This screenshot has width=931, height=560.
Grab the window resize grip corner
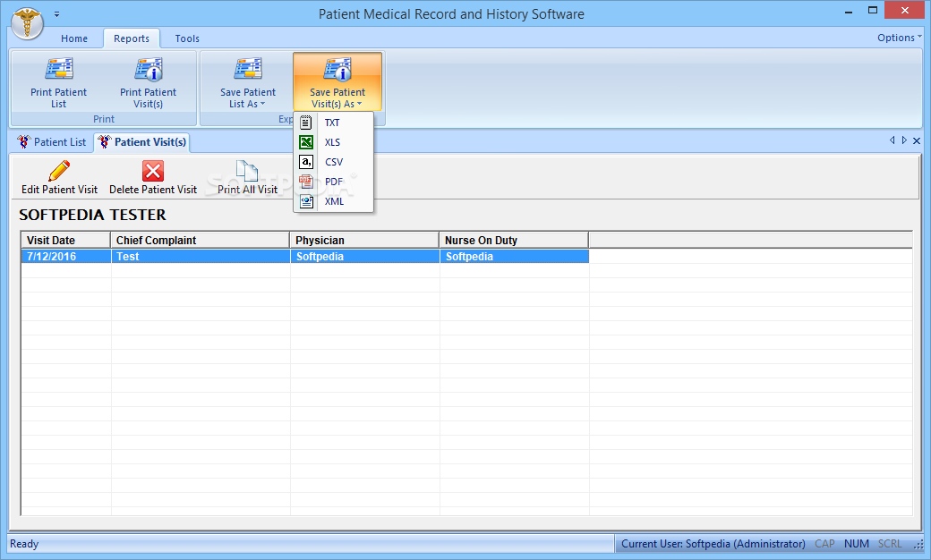point(919,544)
